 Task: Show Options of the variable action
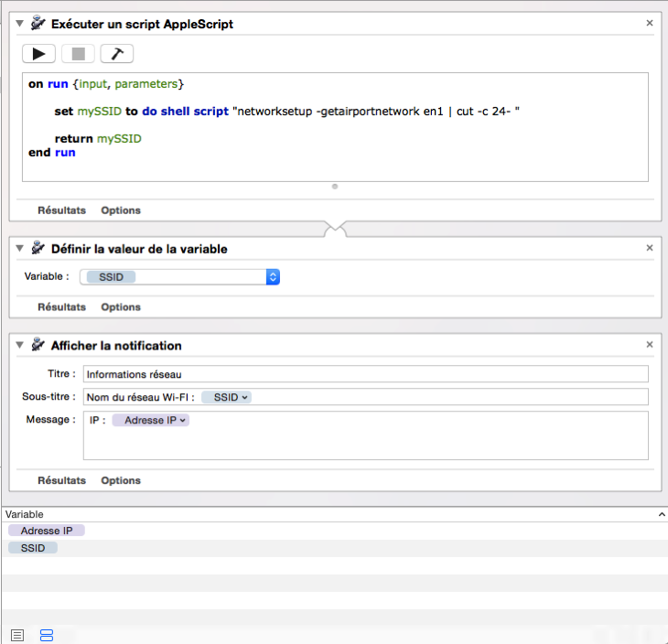tap(121, 307)
